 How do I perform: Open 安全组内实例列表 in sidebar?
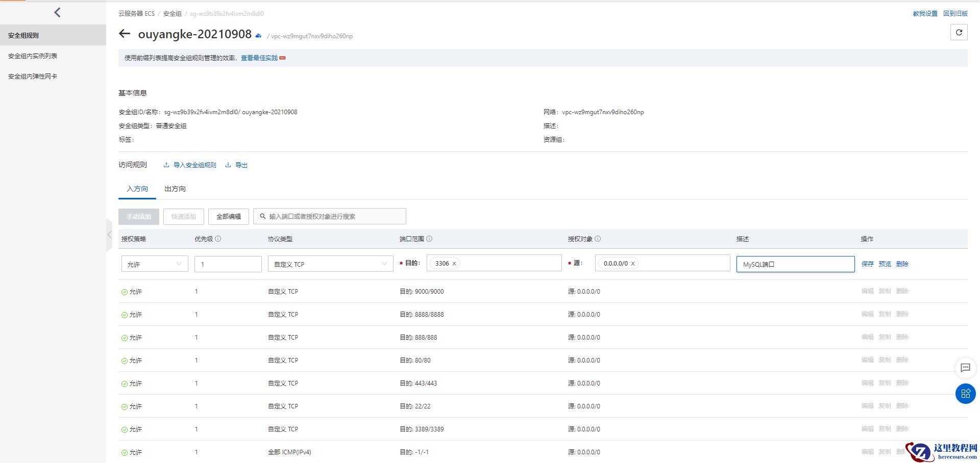tap(33, 56)
